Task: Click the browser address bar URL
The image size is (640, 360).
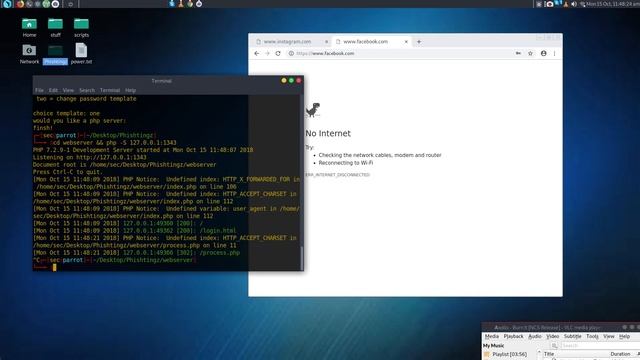Action: coord(325,53)
